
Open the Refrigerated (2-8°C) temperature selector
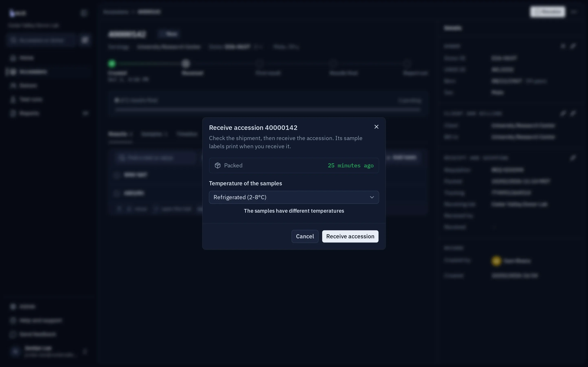[x=294, y=197]
